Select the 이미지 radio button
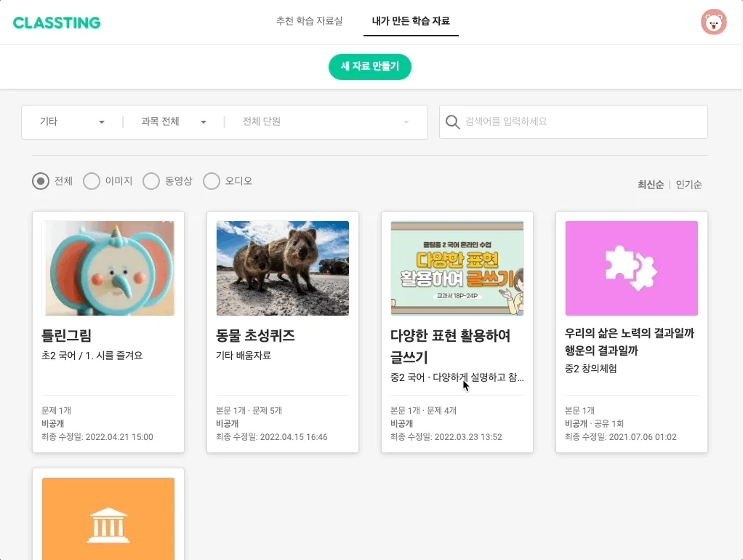 coord(92,181)
